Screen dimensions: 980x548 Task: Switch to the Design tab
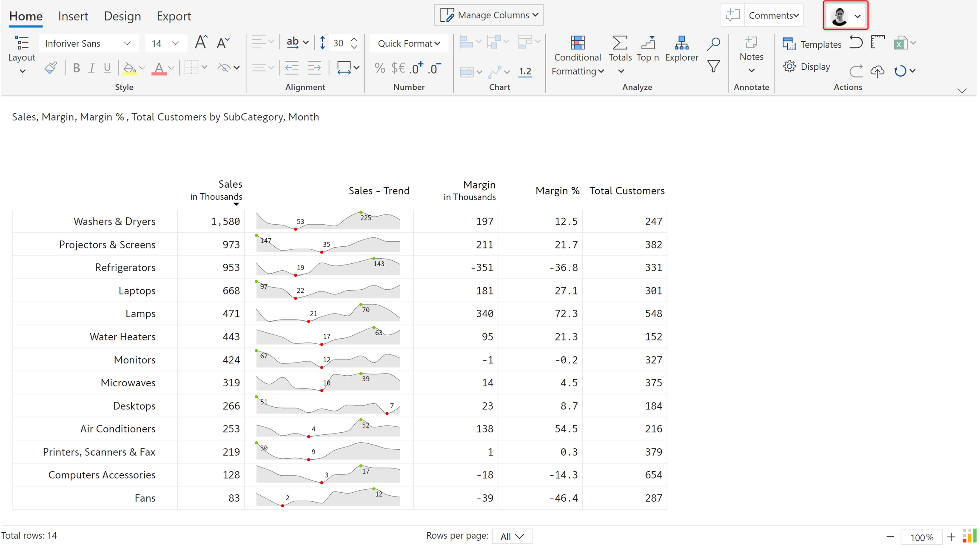(x=122, y=16)
